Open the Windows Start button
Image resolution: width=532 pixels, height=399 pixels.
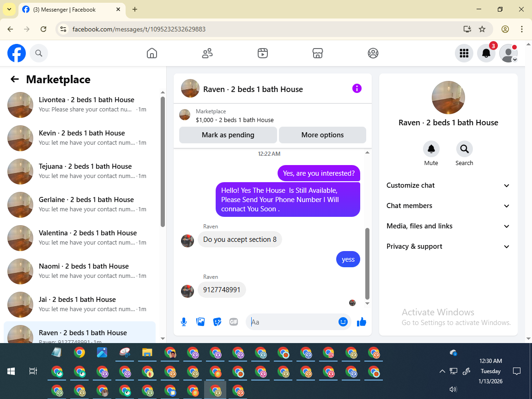point(11,371)
